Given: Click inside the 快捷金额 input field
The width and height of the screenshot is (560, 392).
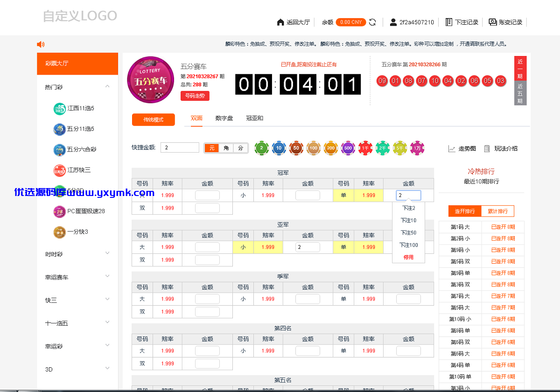Looking at the screenshot, I should tap(180, 147).
